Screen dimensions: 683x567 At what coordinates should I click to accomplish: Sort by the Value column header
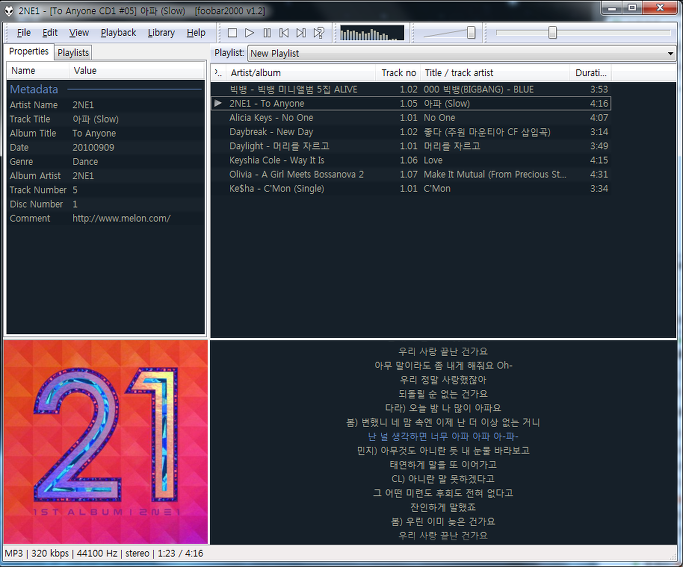[137, 71]
